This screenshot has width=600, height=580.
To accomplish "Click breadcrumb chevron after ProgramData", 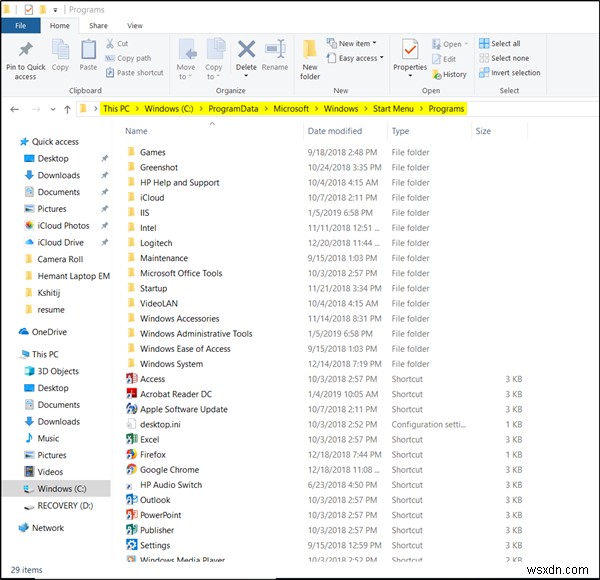I will 266,109.
